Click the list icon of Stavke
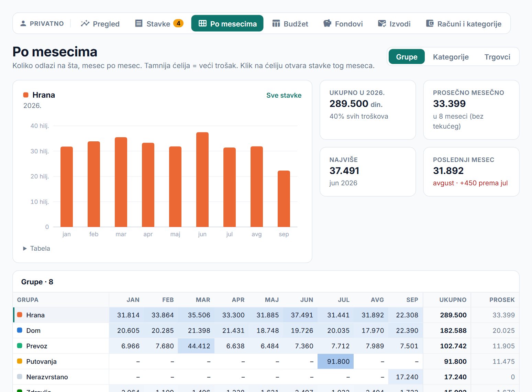 139,23
